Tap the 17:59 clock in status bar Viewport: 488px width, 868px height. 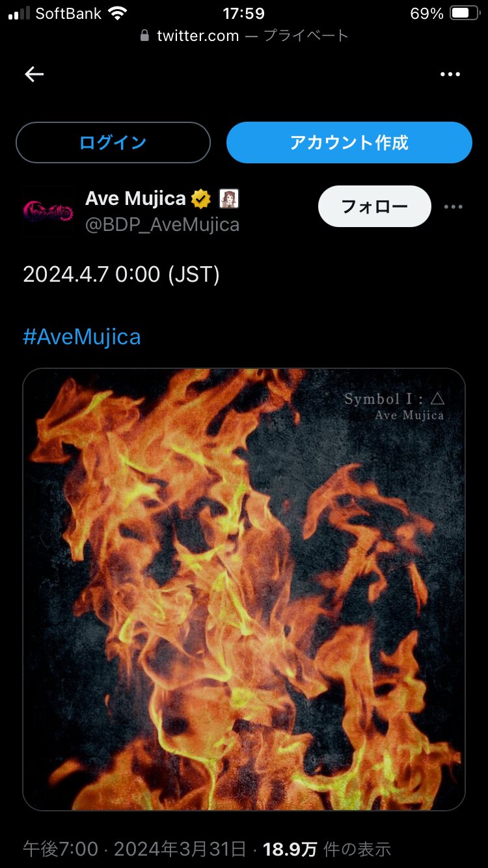pos(244,13)
